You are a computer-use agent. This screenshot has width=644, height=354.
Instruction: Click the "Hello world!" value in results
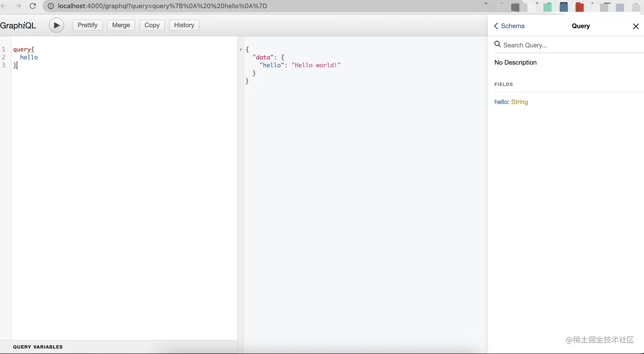316,65
